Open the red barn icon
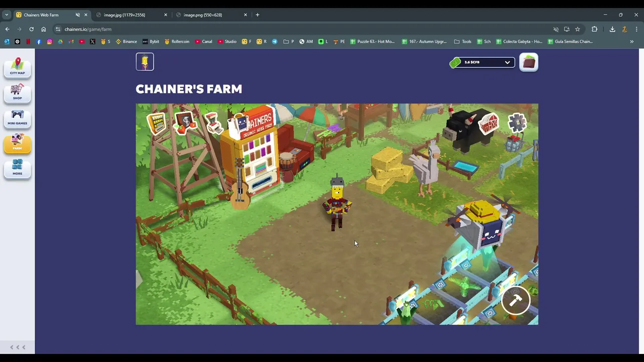 [489, 124]
